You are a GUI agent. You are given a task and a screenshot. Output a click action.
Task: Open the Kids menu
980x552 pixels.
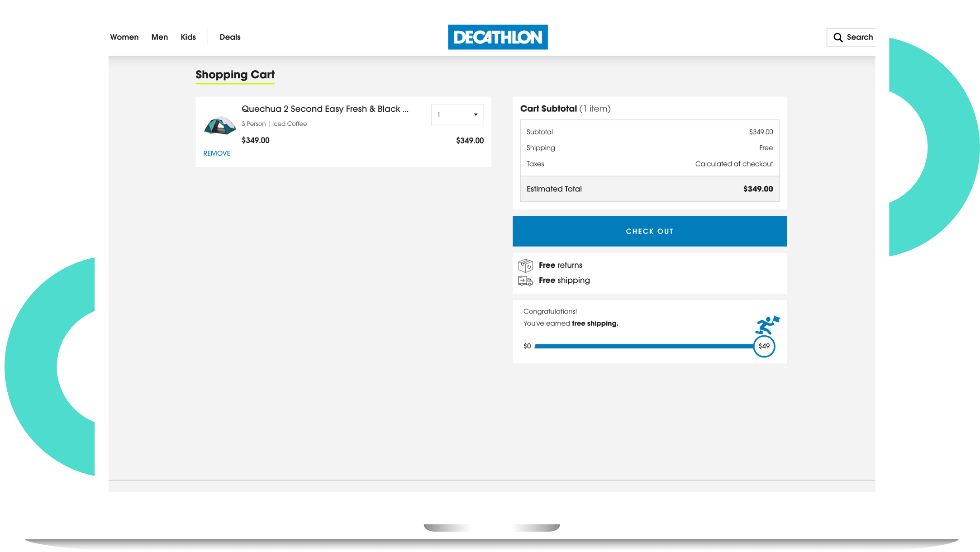(188, 37)
